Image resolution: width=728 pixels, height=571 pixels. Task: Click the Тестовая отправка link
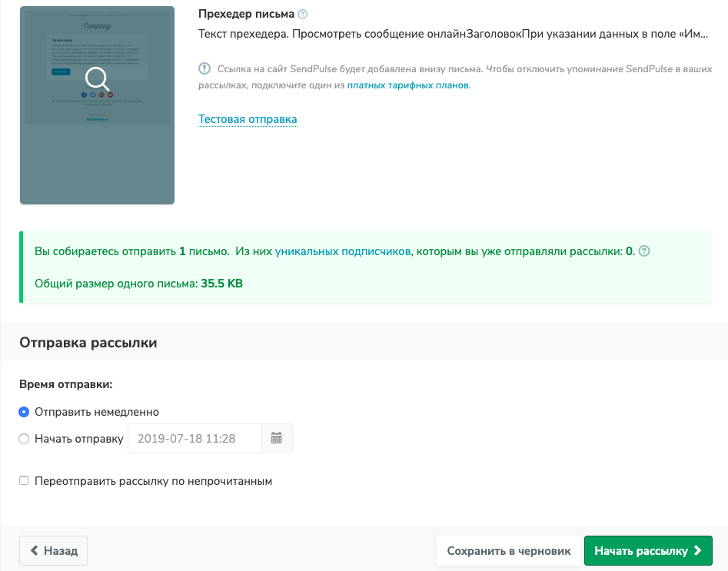248,119
